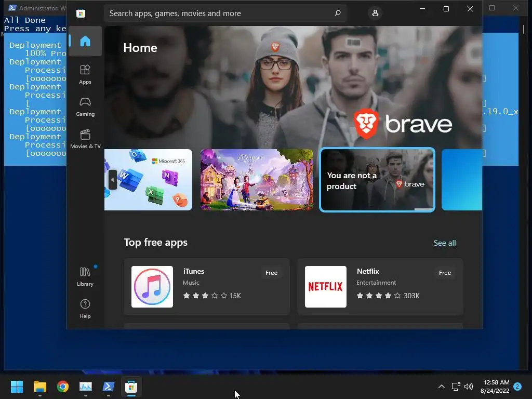Maximize the Microsoft Store window
The height and width of the screenshot is (399, 532).
point(446,9)
